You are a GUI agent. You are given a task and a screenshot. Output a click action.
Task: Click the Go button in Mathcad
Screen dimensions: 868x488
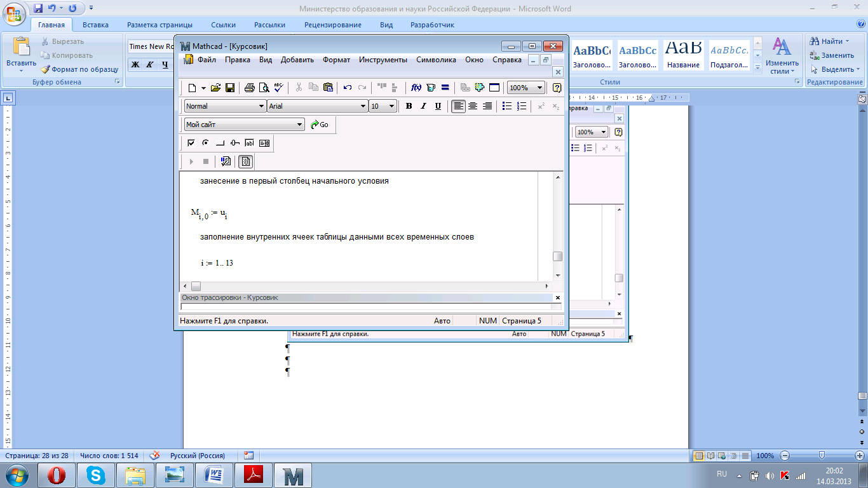click(320, 125)
